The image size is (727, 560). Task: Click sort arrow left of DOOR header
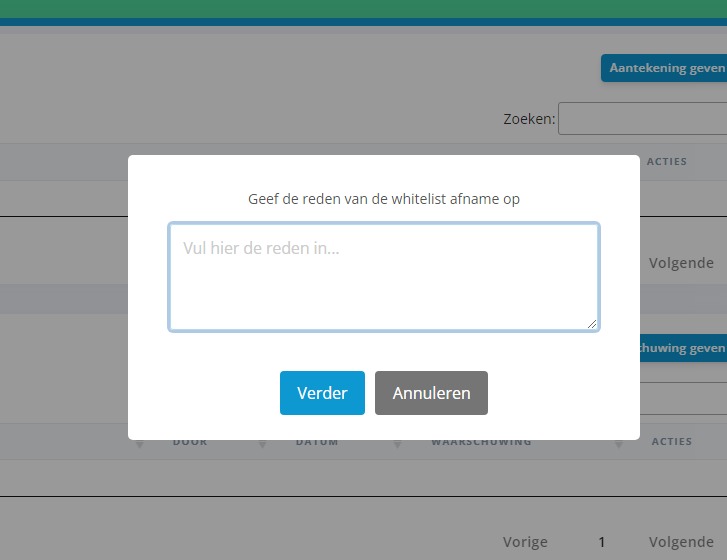[x=140, y=443]
